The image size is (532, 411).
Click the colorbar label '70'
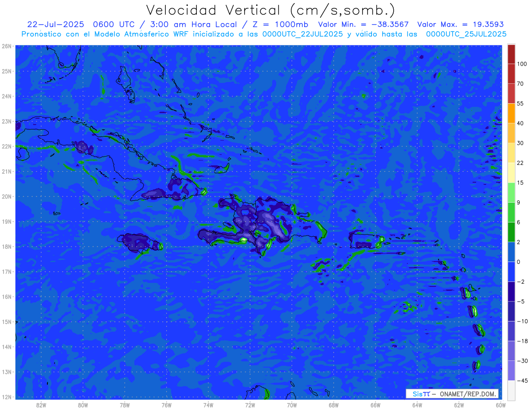520,84
